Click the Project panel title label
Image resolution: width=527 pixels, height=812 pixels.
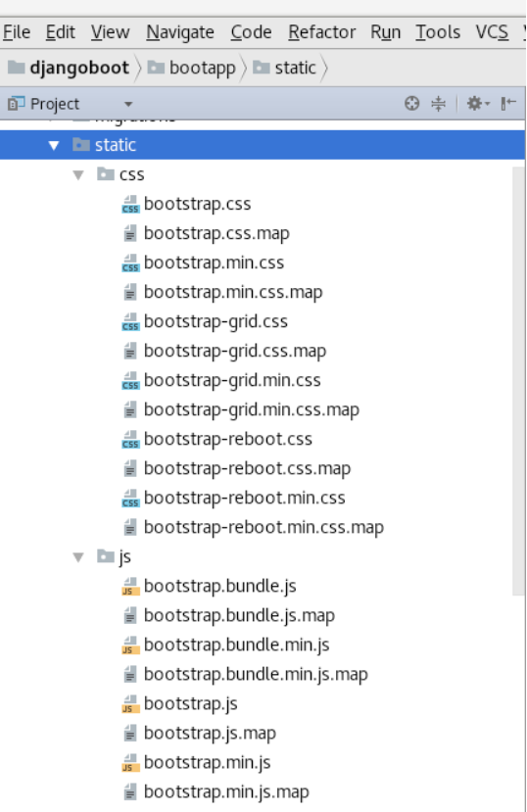55,104
